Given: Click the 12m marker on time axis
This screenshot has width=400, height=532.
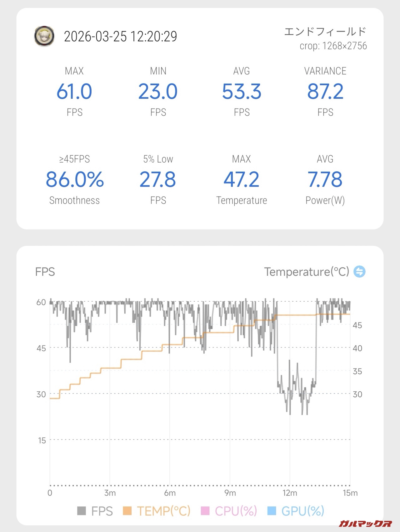Looking at the screenshot, I should 290,493.
